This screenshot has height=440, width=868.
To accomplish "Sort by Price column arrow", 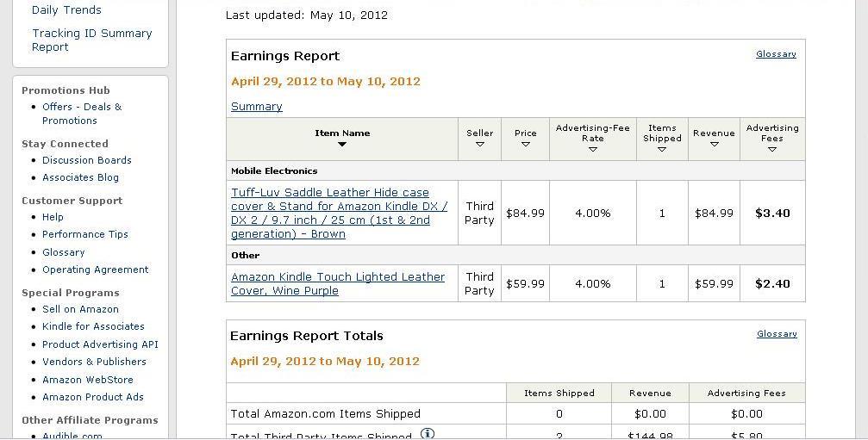I will pyautogui.click(x=525, y=145).
